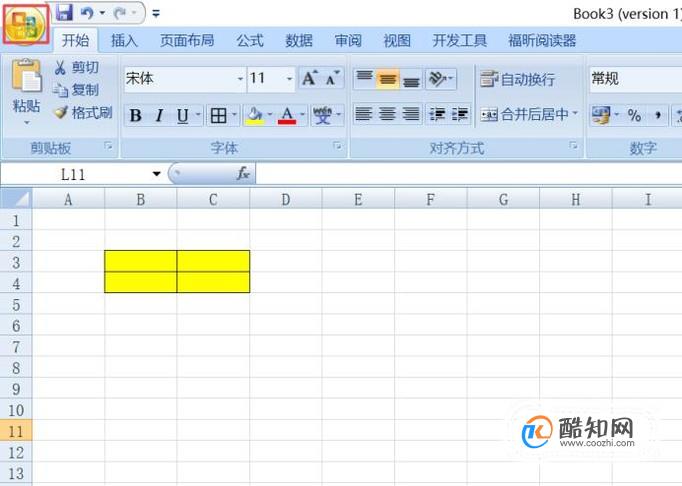Open the 插入 ribbon tab
The image size is (682, 486).
point(124,40)
